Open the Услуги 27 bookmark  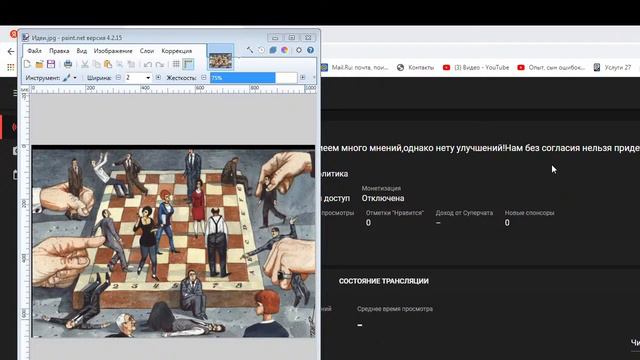click(612, 67)
